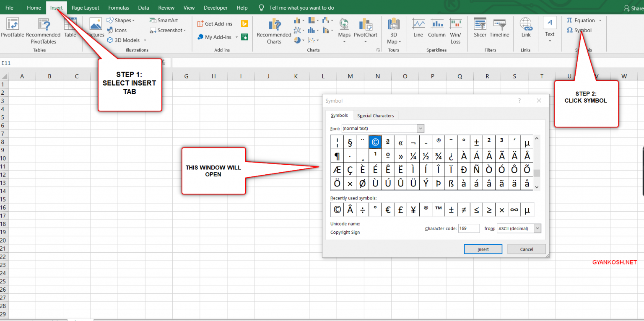The image size is (644, 321).
Task: Select the paragraph symbol in the grid
Action: click(x=337, y=155)
